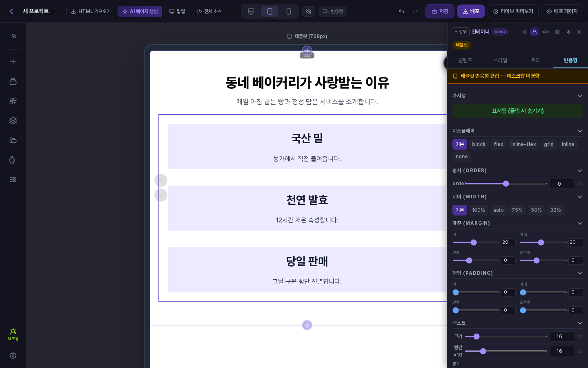Switch to mobile device preview
588x368 pixels.
coord(289,11)
